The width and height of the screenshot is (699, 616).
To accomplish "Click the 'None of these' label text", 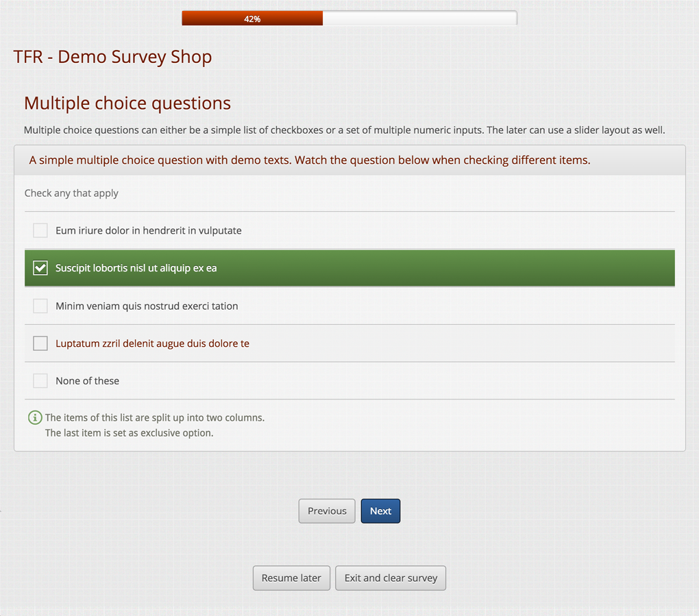I will click(x=87, y=381).
